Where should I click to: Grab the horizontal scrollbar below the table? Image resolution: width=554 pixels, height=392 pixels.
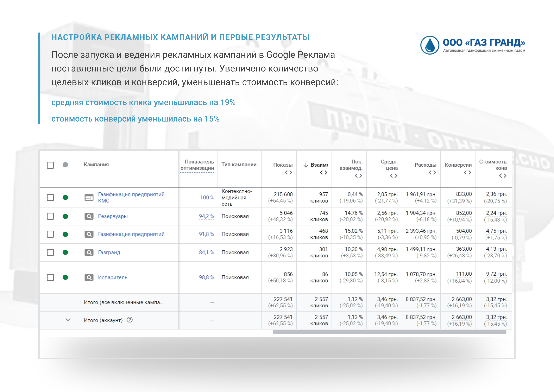pos(390,332)
